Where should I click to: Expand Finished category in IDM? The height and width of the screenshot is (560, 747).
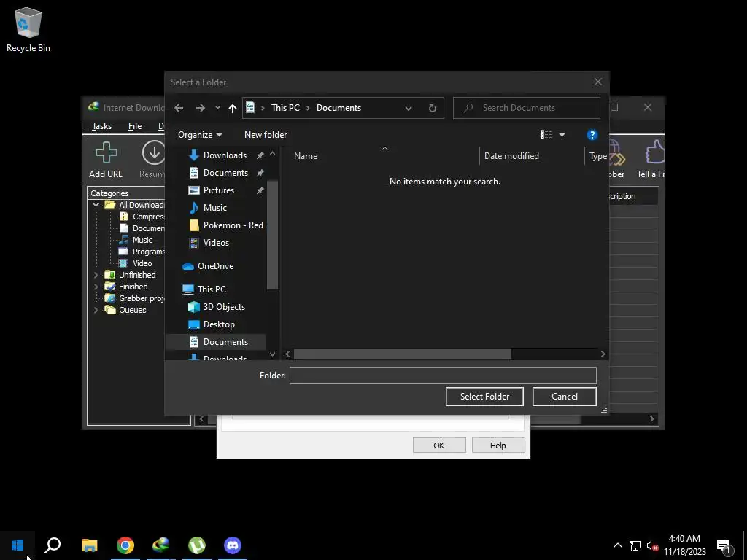click(x=96, y=287)
